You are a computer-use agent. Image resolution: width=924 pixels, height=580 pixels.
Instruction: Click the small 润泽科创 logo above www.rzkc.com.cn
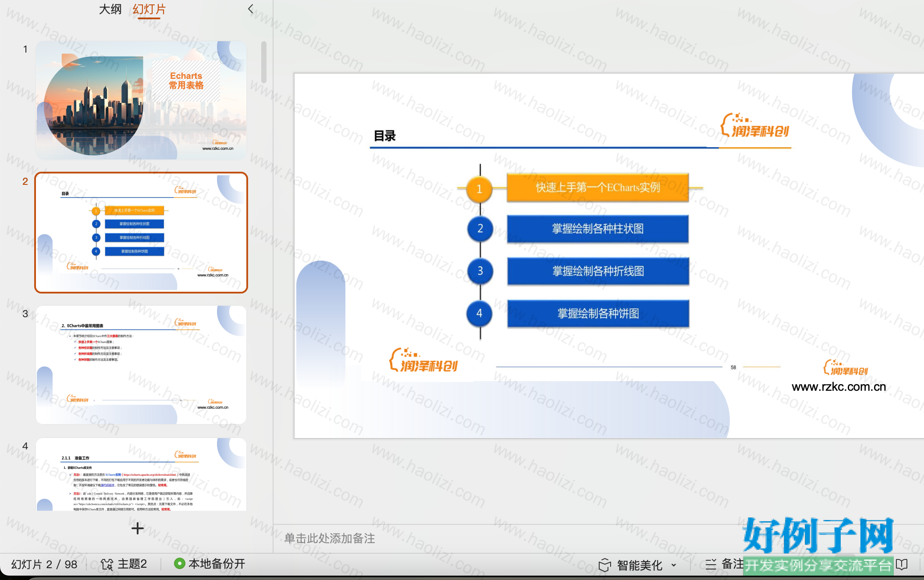pos(846,368)
